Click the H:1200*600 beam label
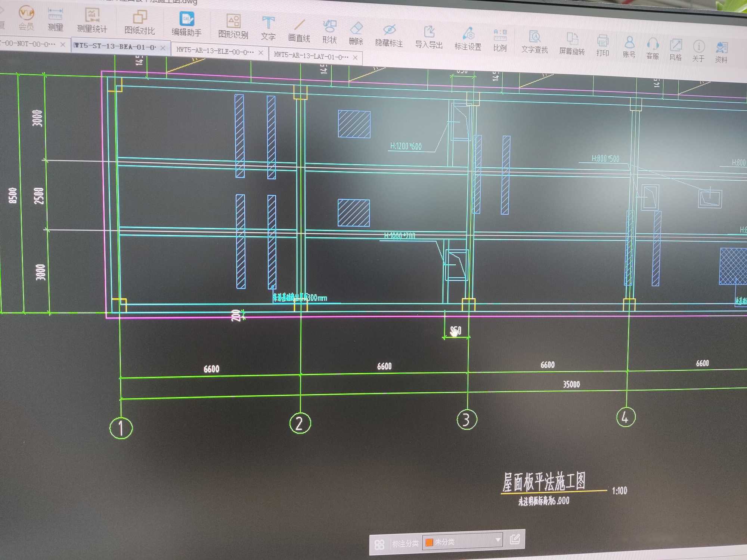This screenshot has height=560, width=747. 406,146
